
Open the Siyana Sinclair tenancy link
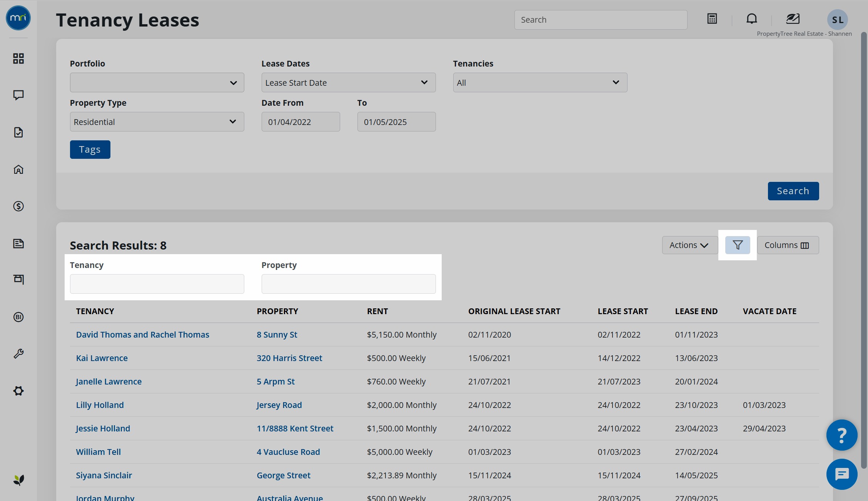tap(104, 475)
